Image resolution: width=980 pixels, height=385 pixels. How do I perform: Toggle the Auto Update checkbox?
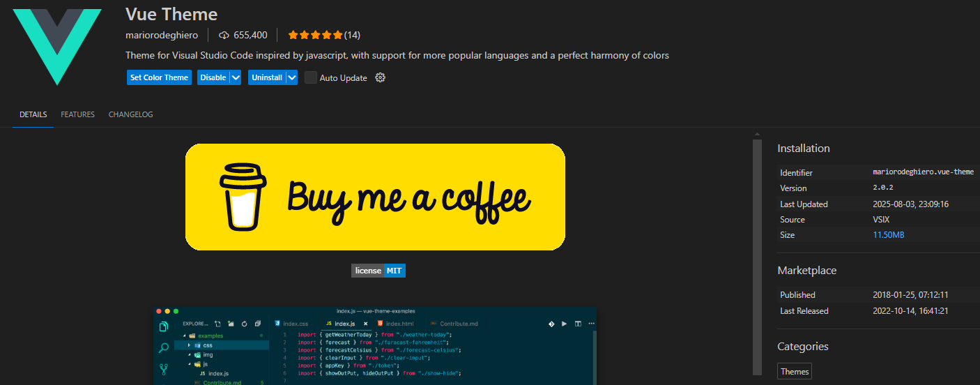(311, 77)
